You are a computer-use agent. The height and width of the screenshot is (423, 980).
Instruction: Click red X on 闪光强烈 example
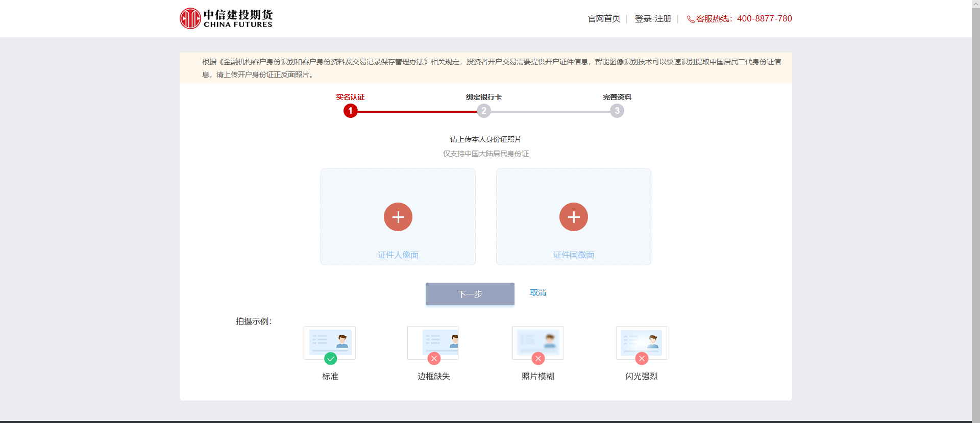[642, 359]
